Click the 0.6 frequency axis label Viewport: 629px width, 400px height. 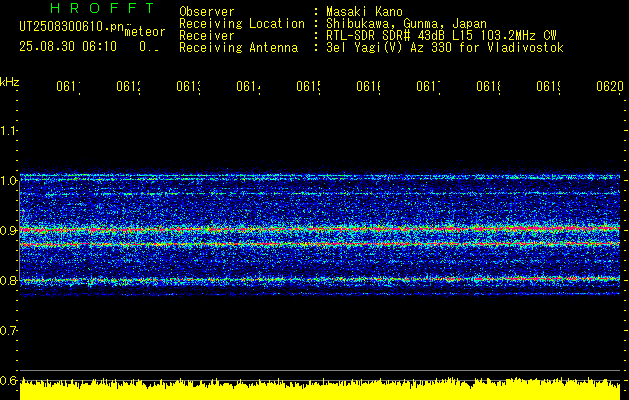click(9, 380)
